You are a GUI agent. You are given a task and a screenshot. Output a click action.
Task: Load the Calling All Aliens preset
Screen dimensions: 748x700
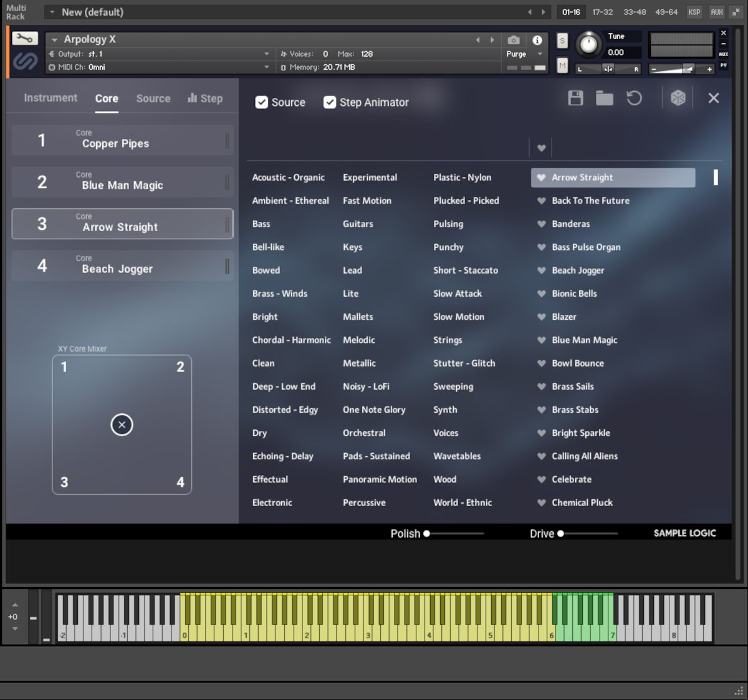[585, 456]
